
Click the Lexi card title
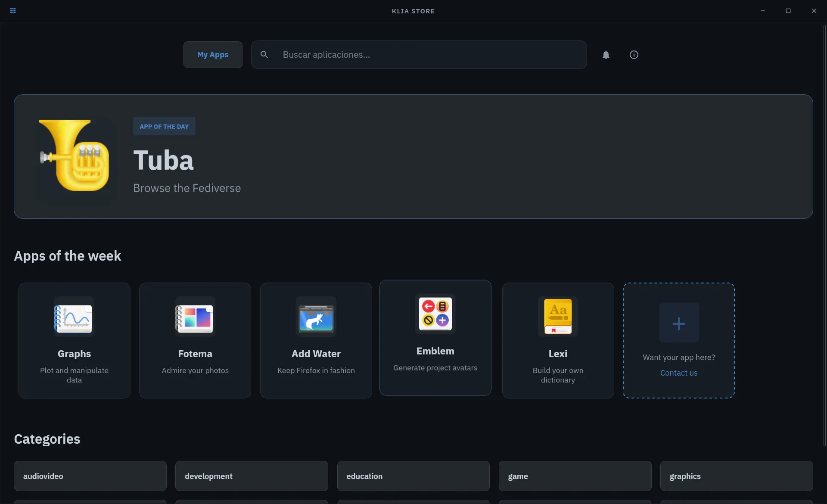558,354
